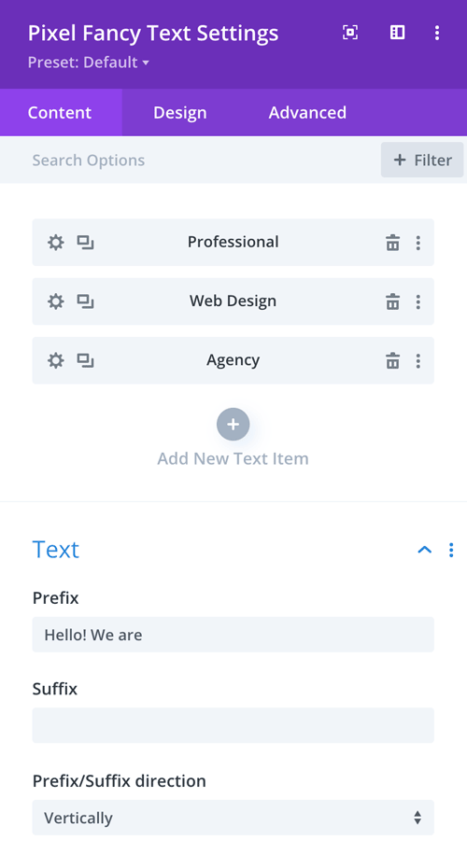Switch to the Design tab
Viewport: 467px width, 868px height.
pos(180,112)
